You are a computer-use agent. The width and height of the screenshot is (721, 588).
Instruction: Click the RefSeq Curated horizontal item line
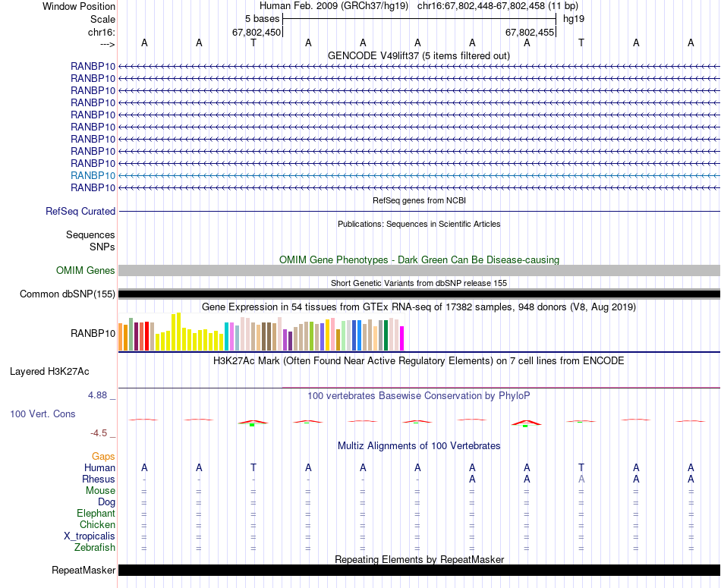pyautogui.click(x=419, y=212)
